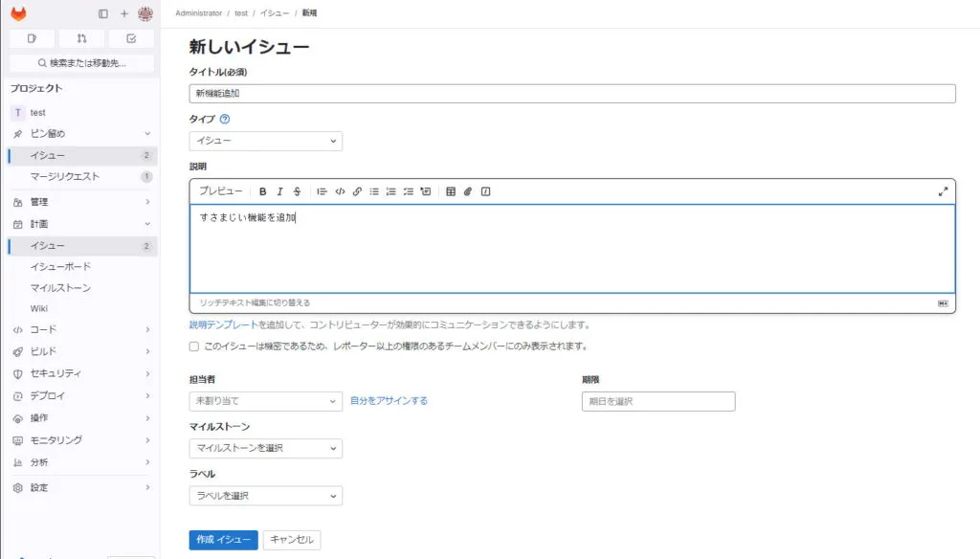This screenshot has width=980, height=559.
Task: Enable the confidential issue checkbox
Action: [x=194, y=347]
